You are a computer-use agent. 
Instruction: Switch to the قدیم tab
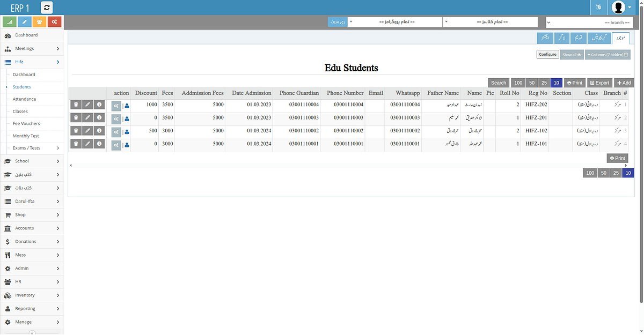578,38
